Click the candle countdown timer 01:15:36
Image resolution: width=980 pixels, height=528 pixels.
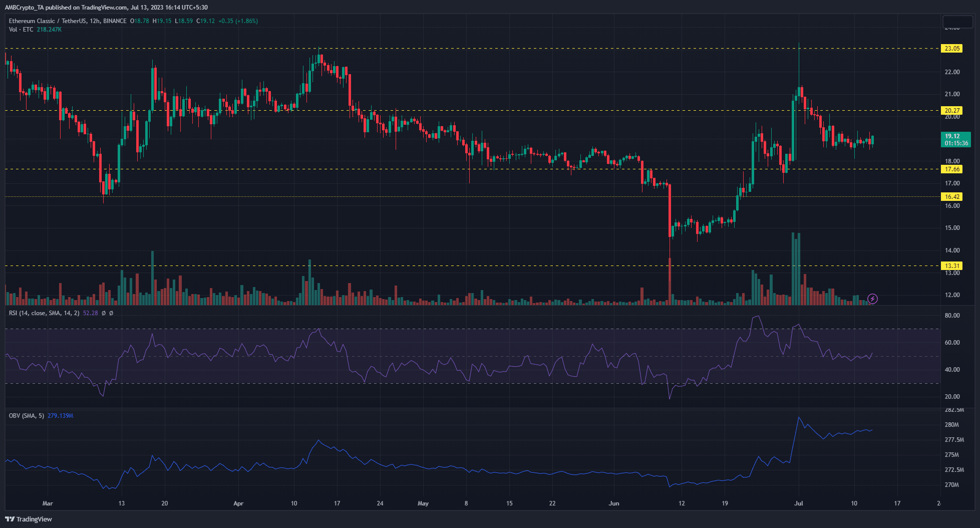click(x=956, y=143)
